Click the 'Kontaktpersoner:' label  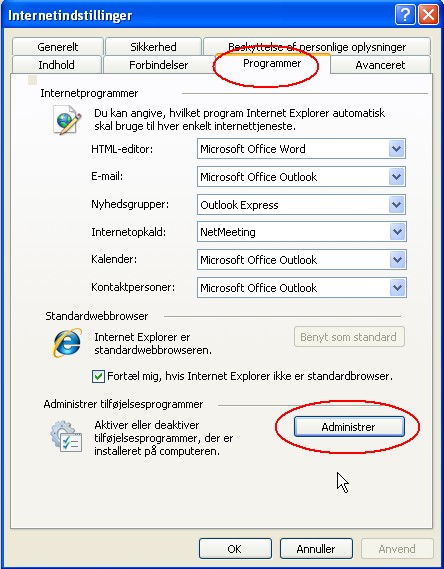[133, 287]
